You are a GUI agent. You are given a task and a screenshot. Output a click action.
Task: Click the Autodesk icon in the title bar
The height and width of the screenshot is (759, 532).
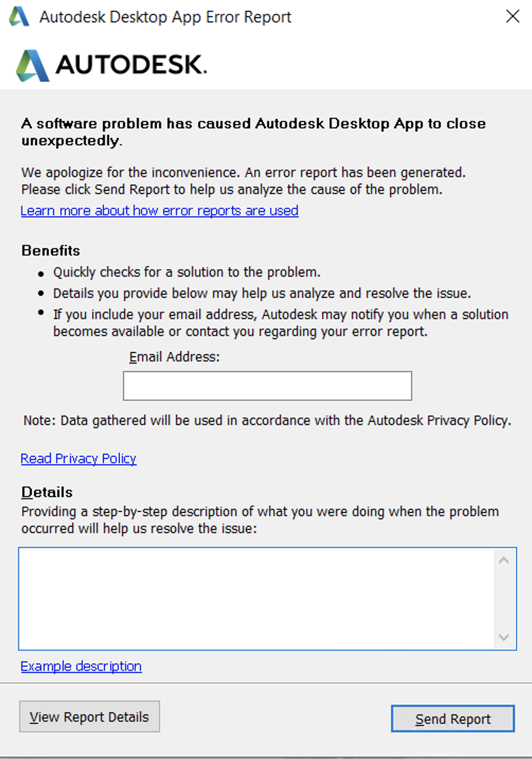(x=19, y=16)
